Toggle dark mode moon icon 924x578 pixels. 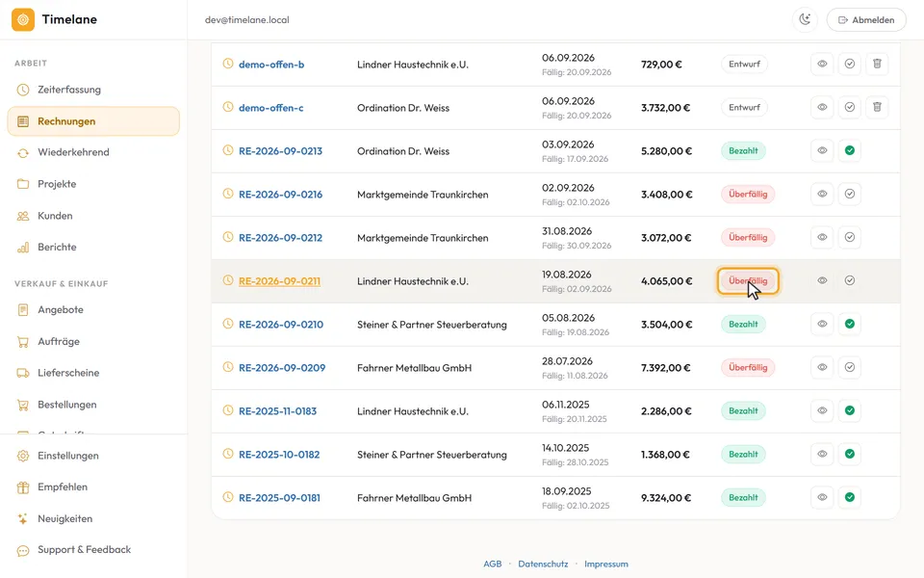pyautogui.click(x=805, y=19)
